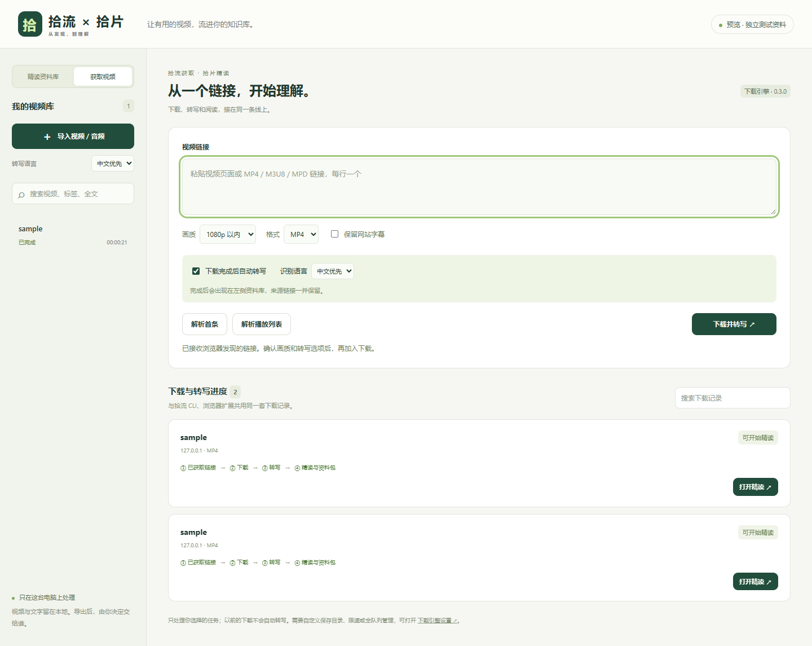Click 导入视频 / 音频 button
The height and width of the screenshot is (646, 812).
[73, 137]
